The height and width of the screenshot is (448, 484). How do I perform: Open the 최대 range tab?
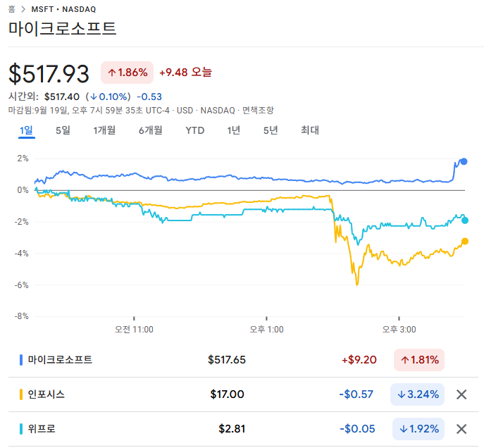point(310,130)
